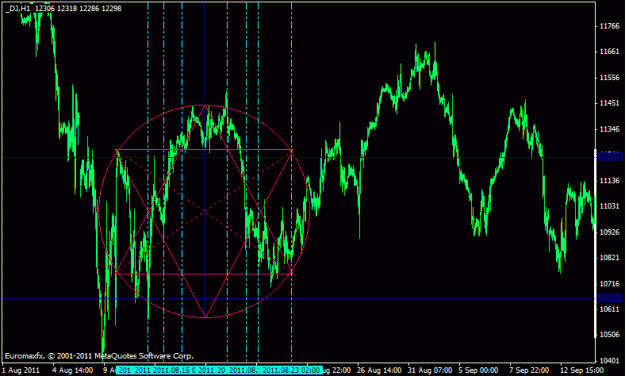Click the 31 Aug 07:00 time label
Screen dimensions: 625x376
(x=430, y=370)
